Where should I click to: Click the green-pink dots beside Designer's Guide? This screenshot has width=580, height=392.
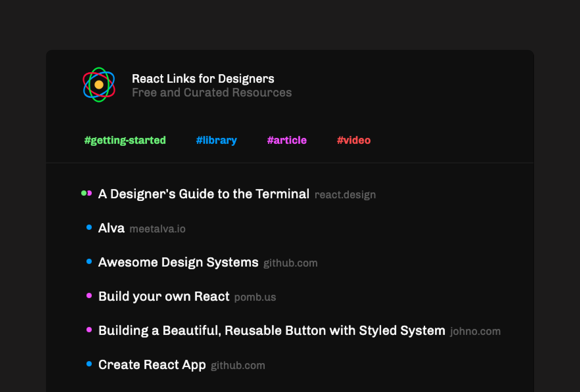tap(87, 193)
